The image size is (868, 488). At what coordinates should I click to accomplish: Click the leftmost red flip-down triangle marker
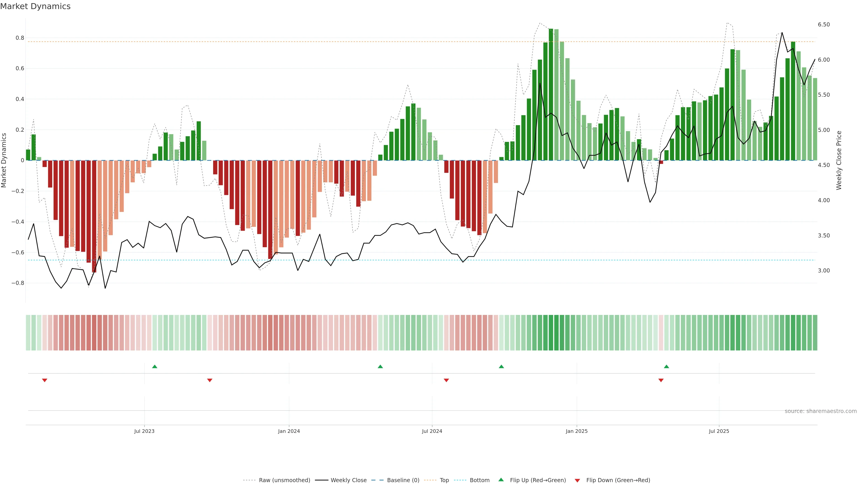[x=45, y=380]
